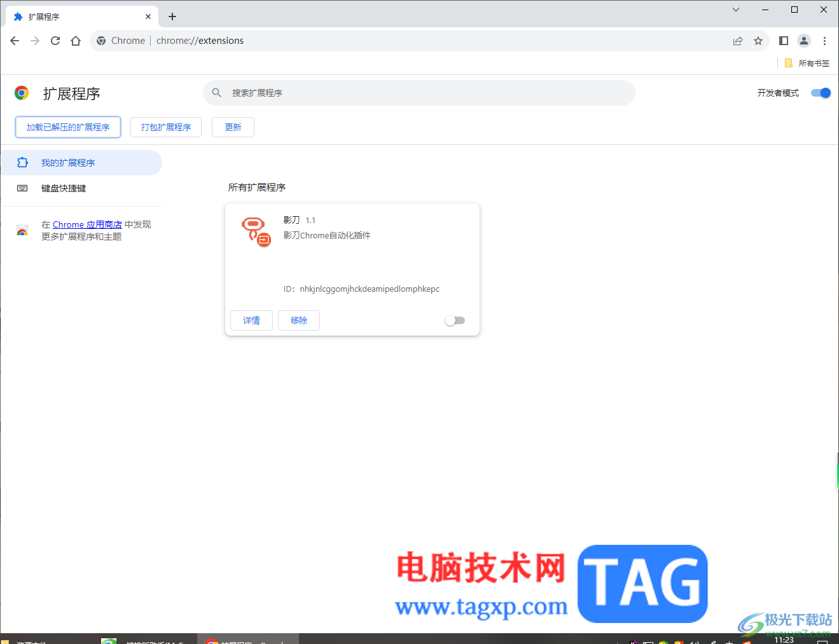Open the browser side panel
The height and width of the screenshot is (644, 839).
pos(784,41)
